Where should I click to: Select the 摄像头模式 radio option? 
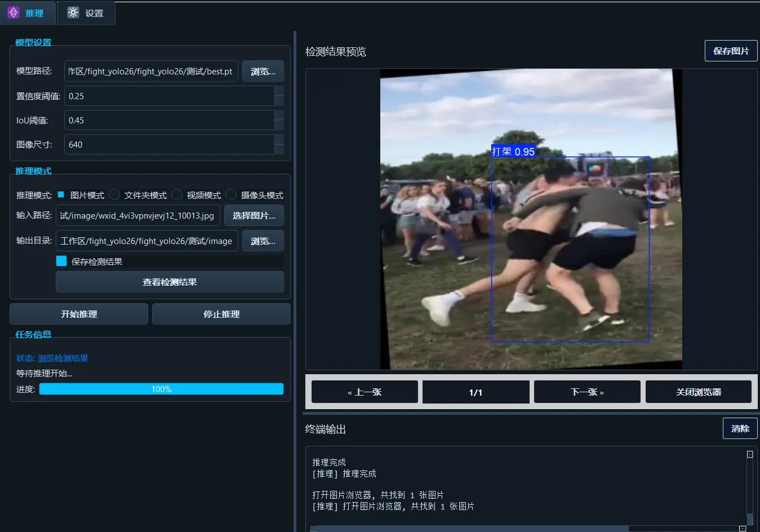click(231, 195)
